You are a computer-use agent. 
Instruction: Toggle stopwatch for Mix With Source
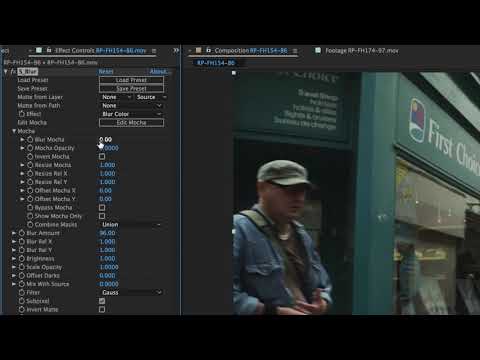click(22, 284)
